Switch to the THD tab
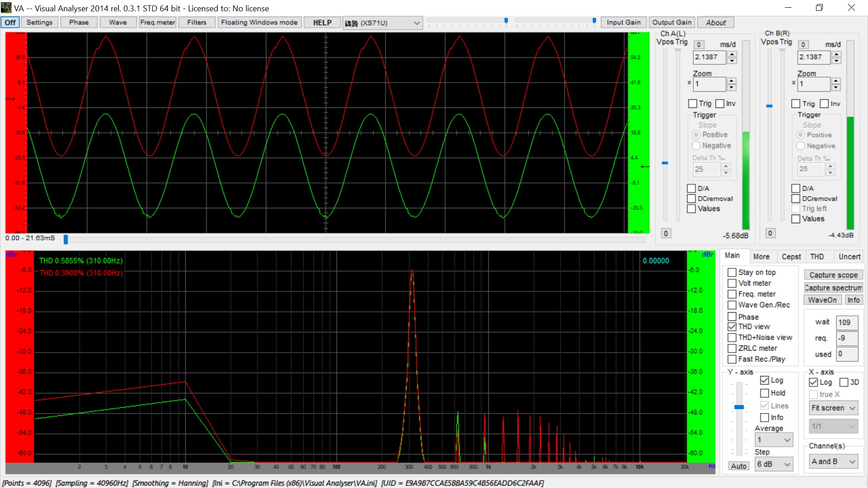This screenshot has width=868, height=488. click(816, 257)
